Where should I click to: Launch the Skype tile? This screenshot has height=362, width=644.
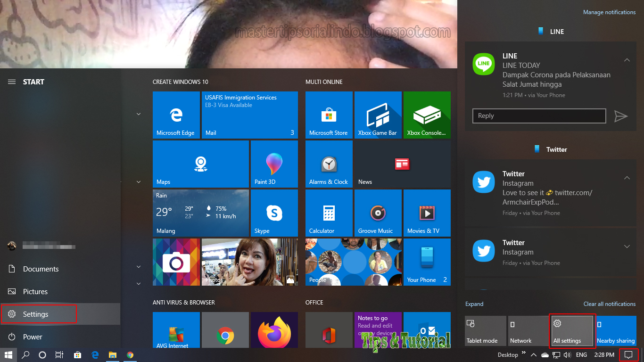[x=274, y=213]
